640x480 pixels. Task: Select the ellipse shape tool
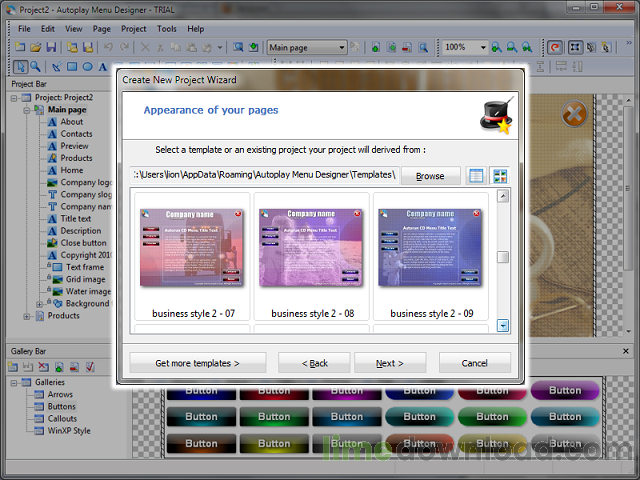click(x=88, y=67)
